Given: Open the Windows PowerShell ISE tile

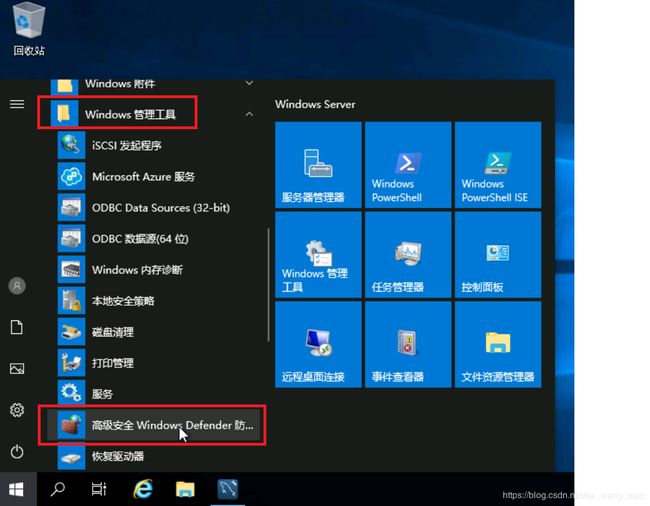Looking at the screenshot, I should click(x=498, y=165).
